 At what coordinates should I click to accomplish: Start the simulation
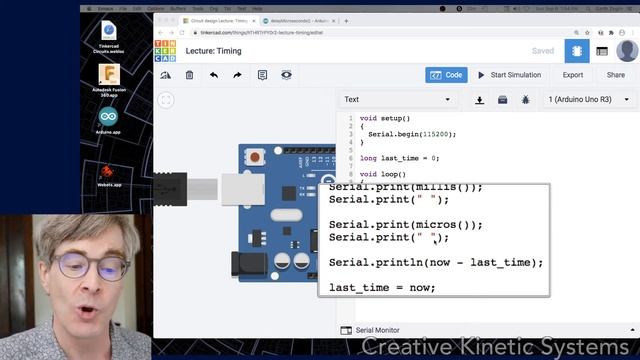[509, 75]
